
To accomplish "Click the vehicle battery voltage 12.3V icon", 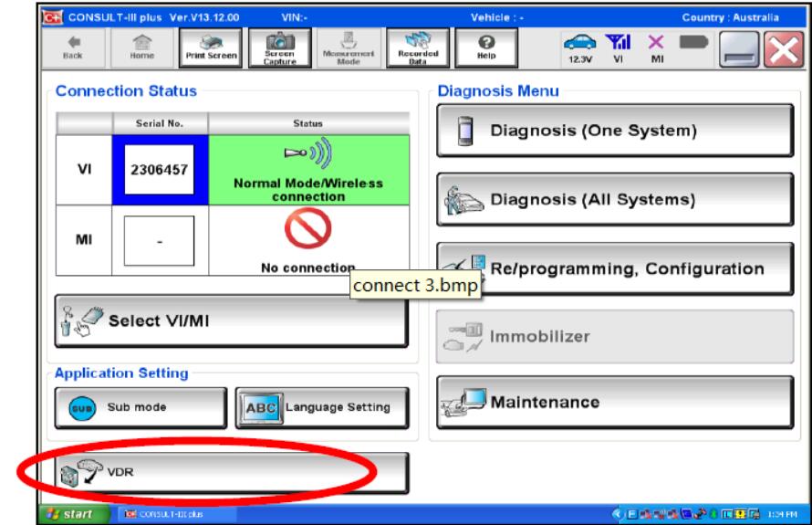I will click(x=580, y=47).
